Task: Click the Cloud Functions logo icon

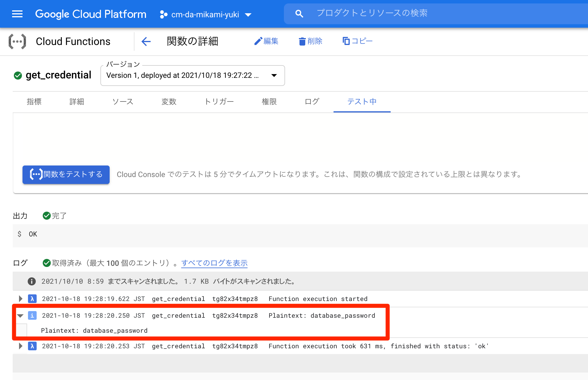Action: point(18,41)
